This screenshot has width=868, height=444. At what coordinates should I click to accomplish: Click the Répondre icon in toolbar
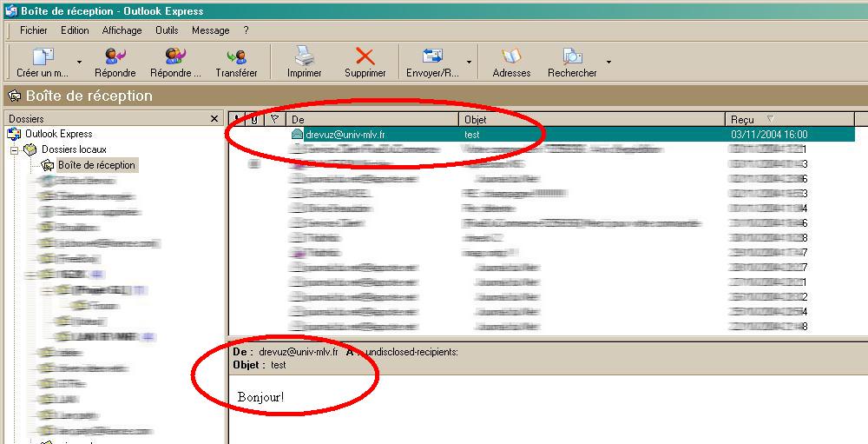click(x=115, y=58)
